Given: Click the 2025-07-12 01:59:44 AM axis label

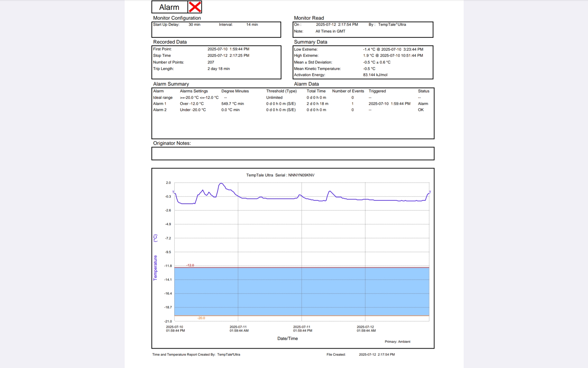Looking at the screenshot, I should [x=366, y=329].
